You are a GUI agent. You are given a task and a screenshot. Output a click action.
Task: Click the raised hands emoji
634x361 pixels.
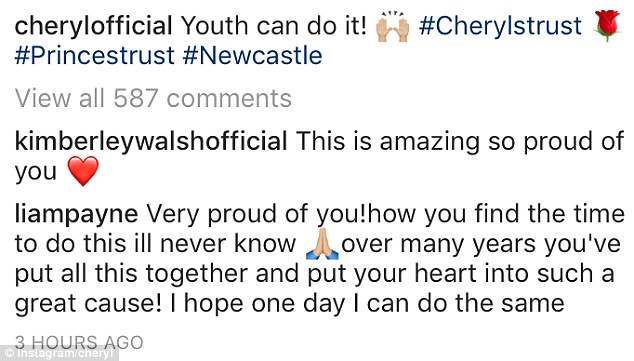tap(392, 26)
